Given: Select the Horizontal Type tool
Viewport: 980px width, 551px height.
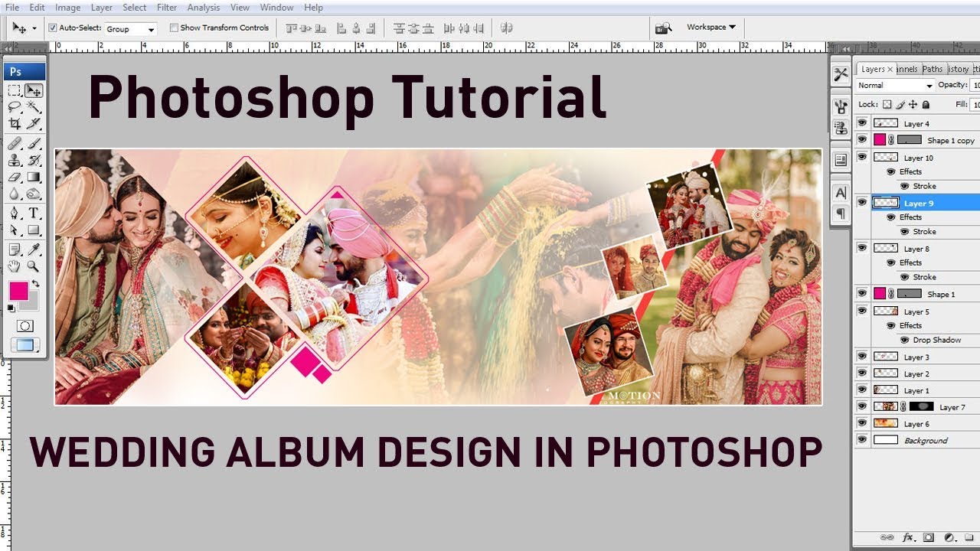Looking at the screenshot, I should 34,213.
